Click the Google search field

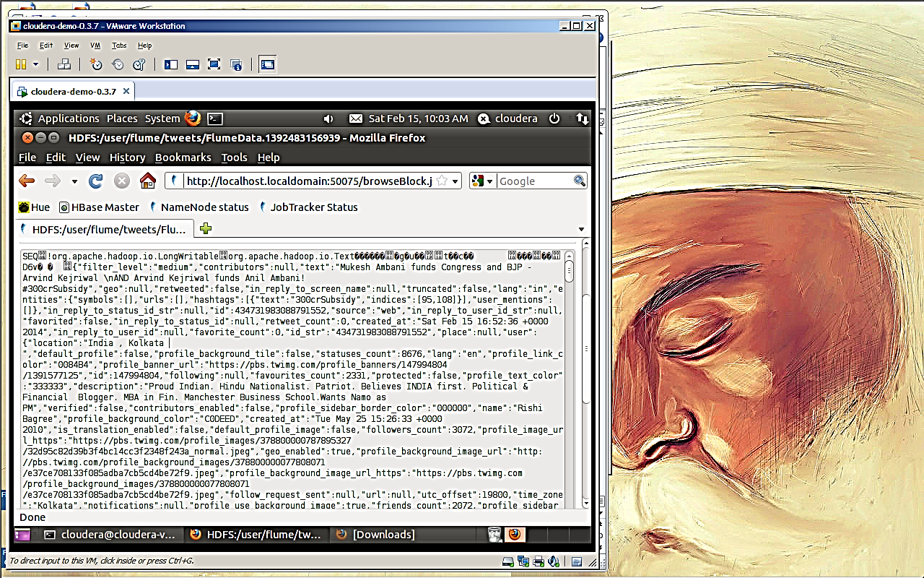pos(535,181)
